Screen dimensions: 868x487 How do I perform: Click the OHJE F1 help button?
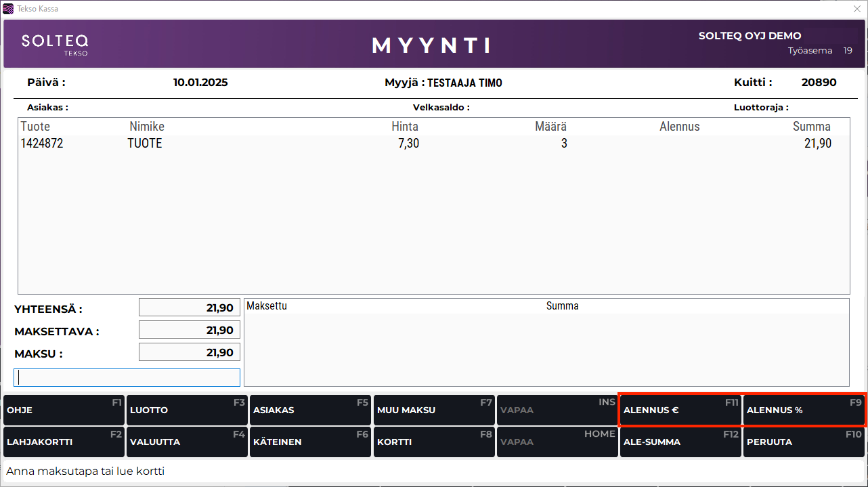[x=63, y=410]
